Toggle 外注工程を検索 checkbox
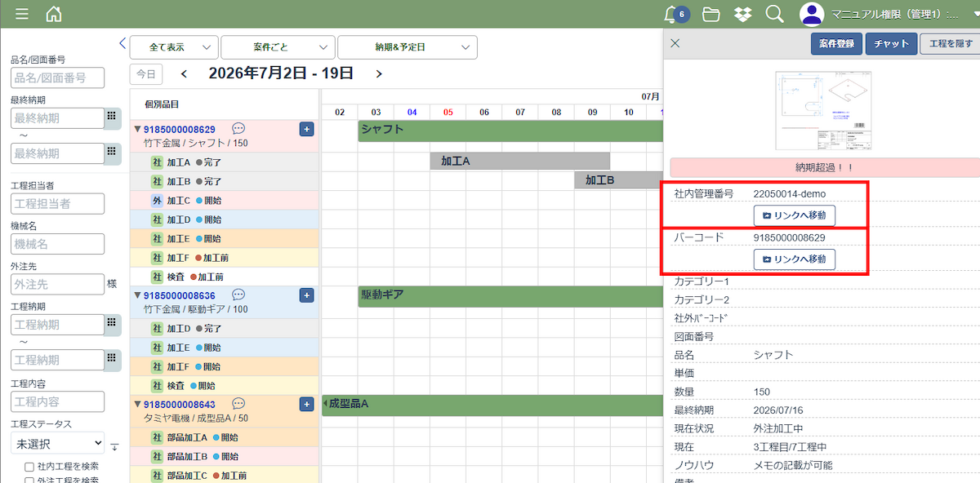980x483 pixels. click(x=29, y=480)
